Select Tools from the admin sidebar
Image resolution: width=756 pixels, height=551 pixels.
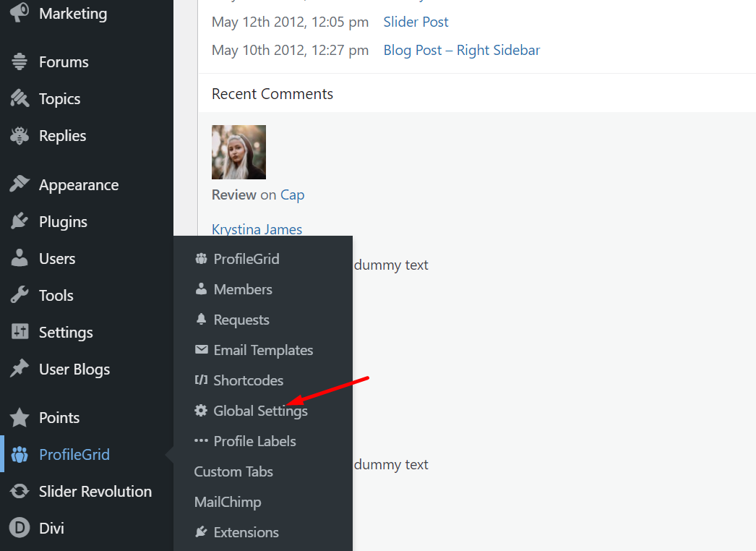tap(55, 295)
